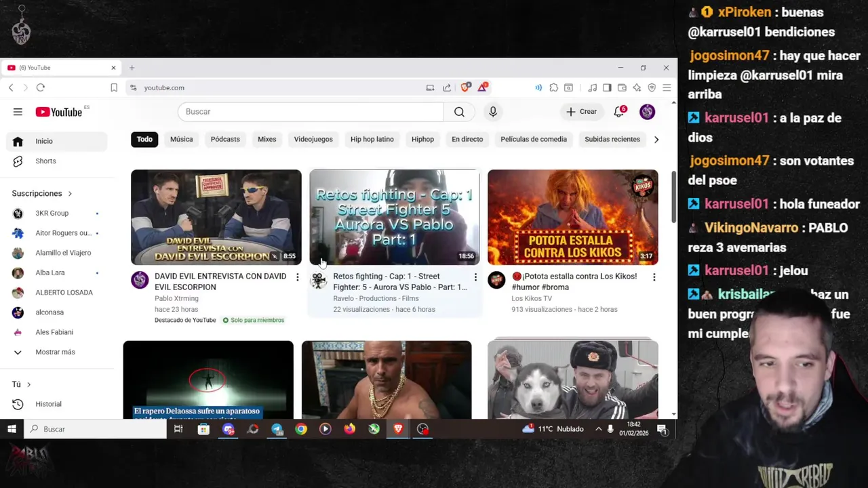Open the husky dog video thumbnail
Screen dimensions: 868x488
pyautogui.click(x=573, y=379)
